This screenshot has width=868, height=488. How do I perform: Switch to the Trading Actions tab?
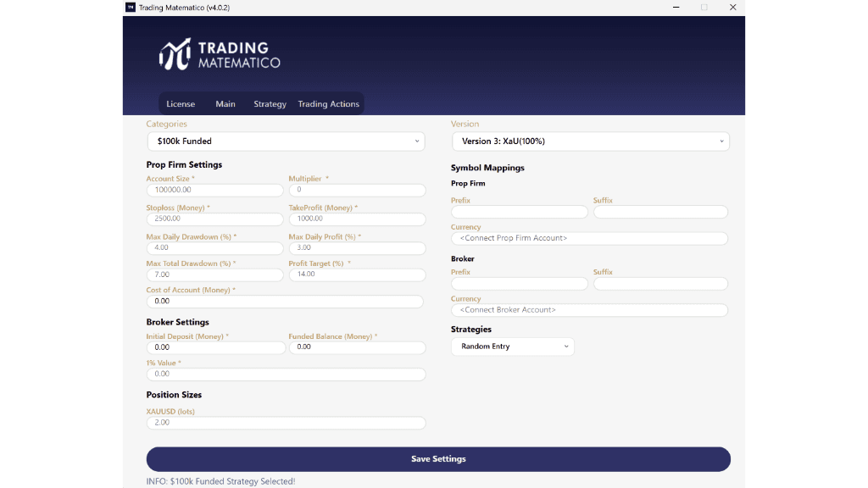328,103
